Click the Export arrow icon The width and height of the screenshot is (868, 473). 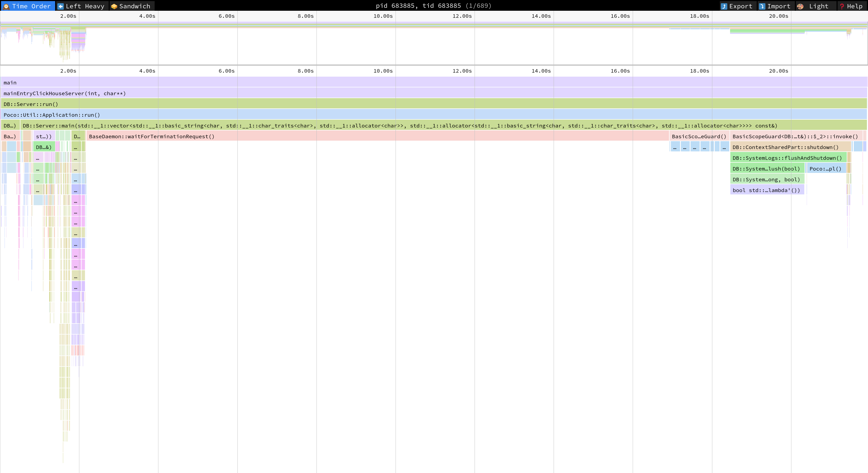724,6
